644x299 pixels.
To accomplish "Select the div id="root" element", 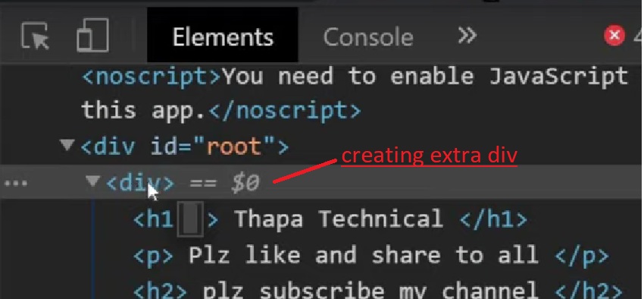I will pyautogui.click(x=185, y=147).
